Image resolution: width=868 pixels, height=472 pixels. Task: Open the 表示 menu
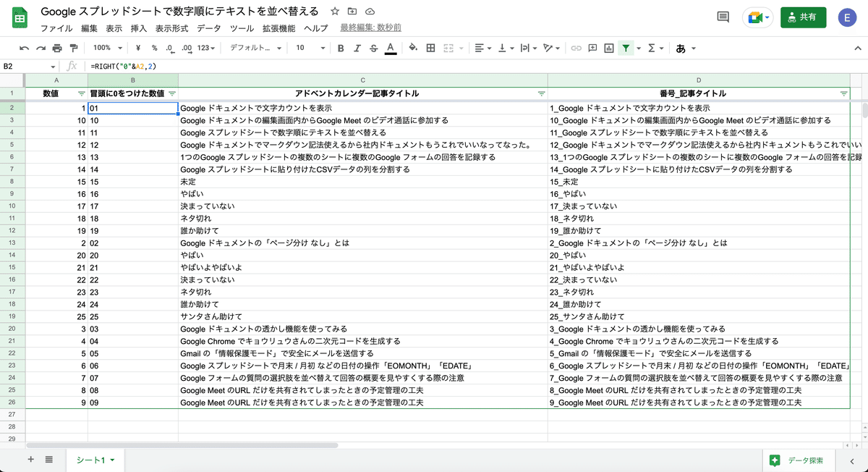pyautogui.click(x=114, y=28)
